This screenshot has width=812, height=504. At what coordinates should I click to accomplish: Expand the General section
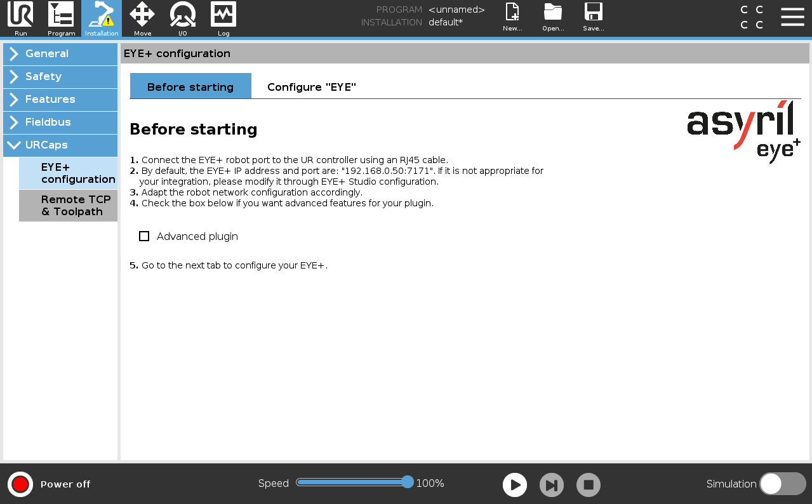click(x=60, y=54)
